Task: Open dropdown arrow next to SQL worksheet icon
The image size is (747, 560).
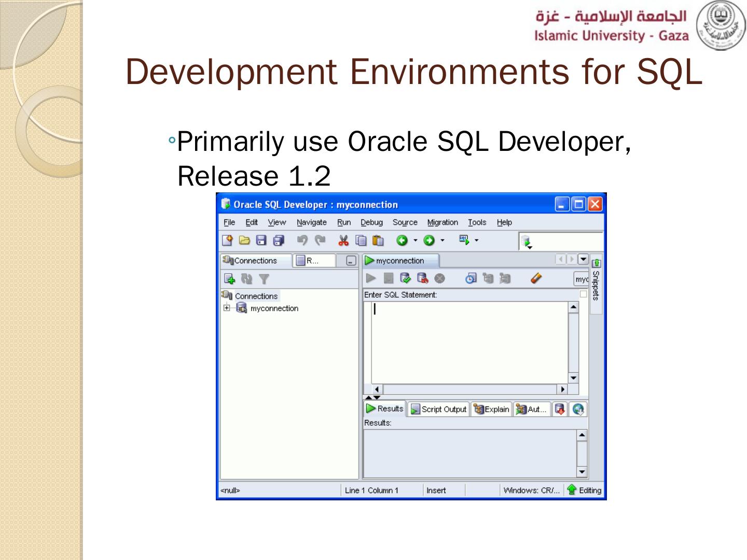Action: pos(477,240)
